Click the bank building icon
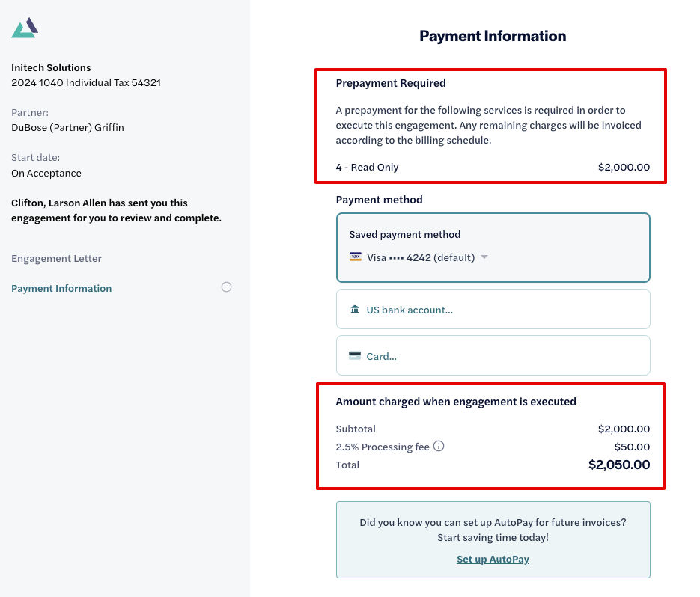The width and height of the screenshot is (700, 597). point(355,309)
